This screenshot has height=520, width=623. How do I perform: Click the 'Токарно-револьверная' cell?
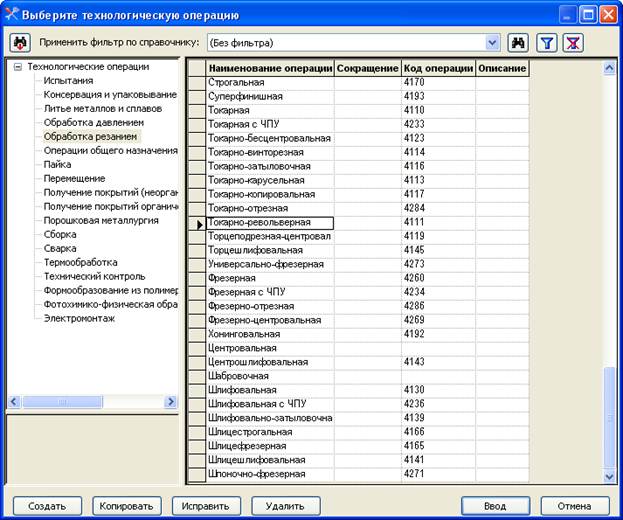[270, 222]
